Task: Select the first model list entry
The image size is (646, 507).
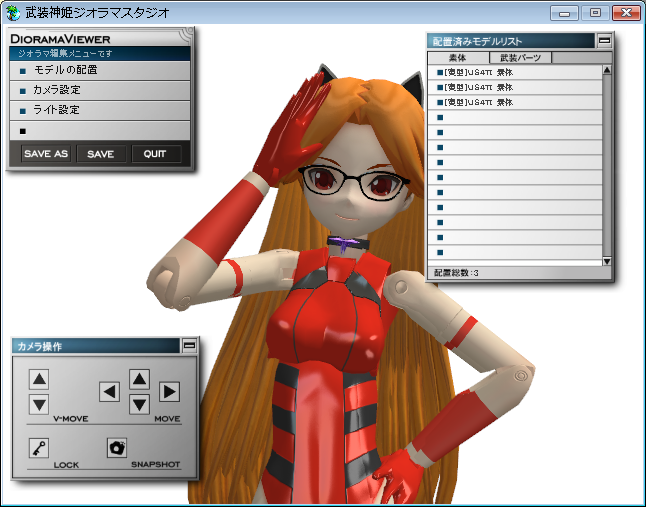Action: (515, 72)
